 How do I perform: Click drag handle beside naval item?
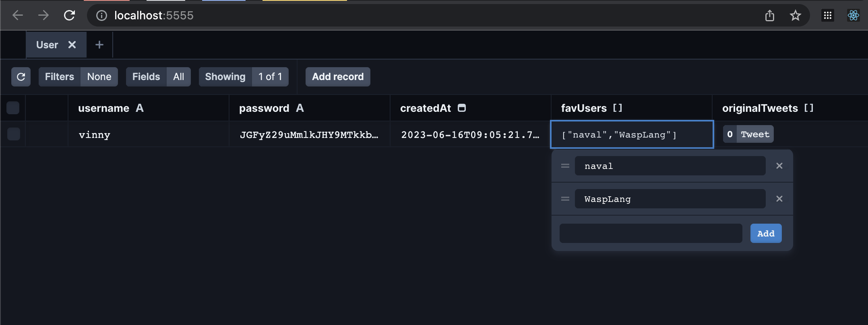[x=565, y=166]
